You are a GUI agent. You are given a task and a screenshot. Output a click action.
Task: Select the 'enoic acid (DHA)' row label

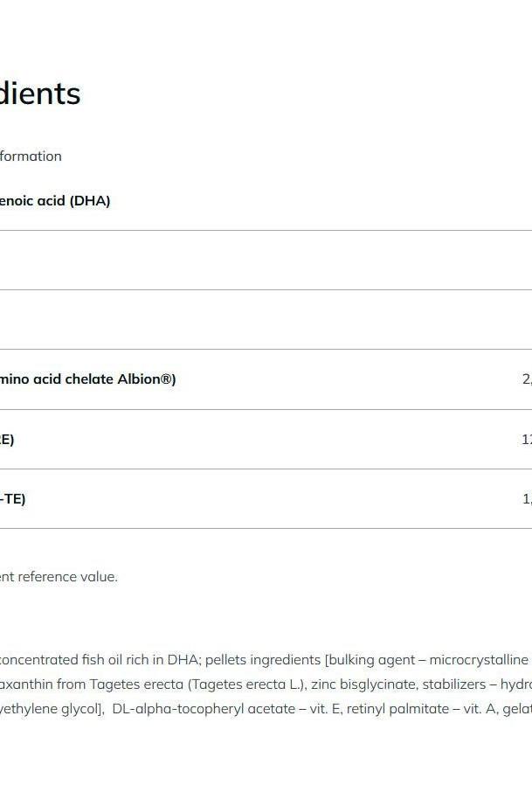pyautogui.click(x=54, y=201)
